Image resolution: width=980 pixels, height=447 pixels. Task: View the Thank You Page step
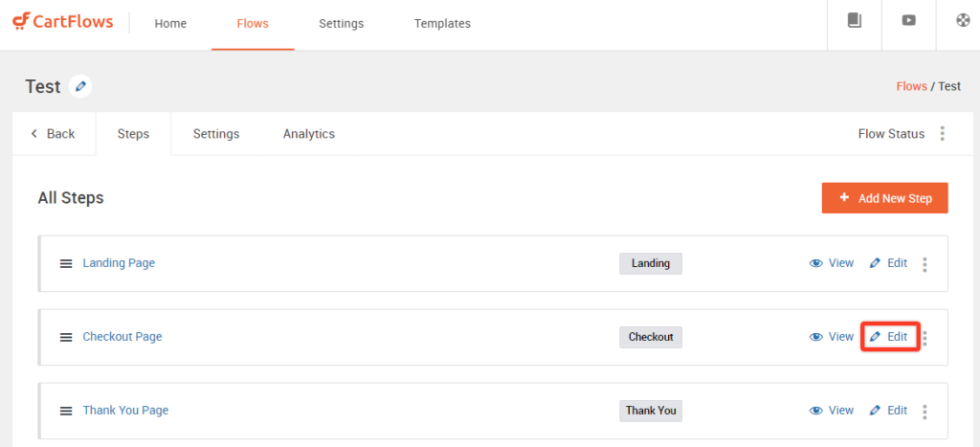[832, 411]
